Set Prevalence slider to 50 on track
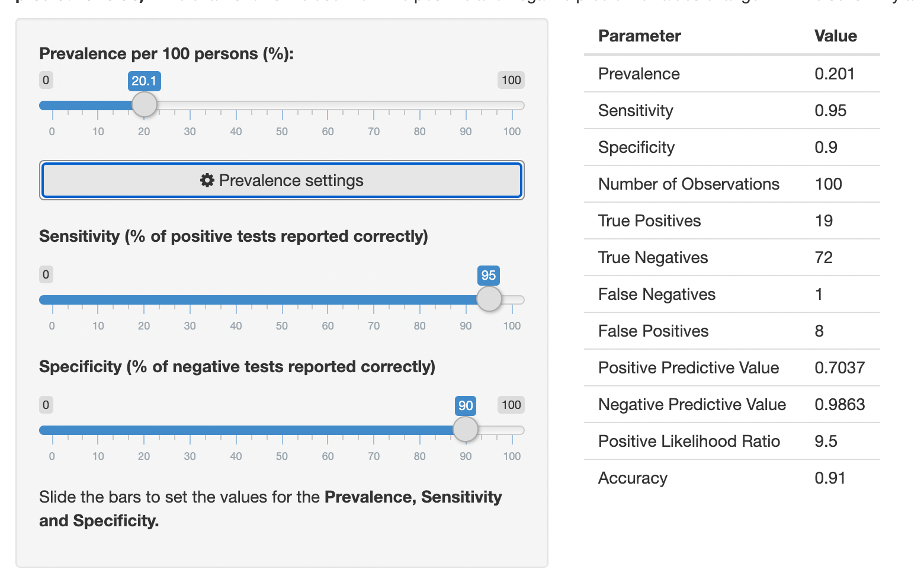The width and height of the screenshot is (924, 582). 282,105
